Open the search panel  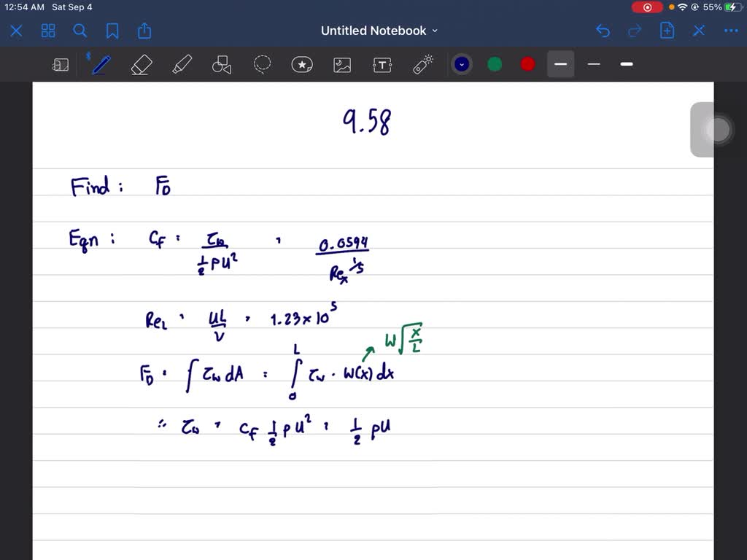click(80, 31)
